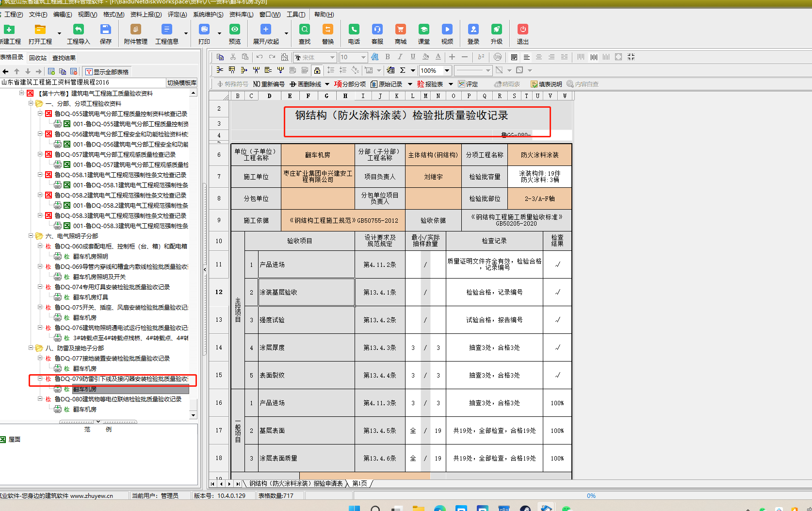
Task: Select tree item 鲁DQ-080建筑物等电位联结检验批质量验收记录
Action: (x=118, y=399)
